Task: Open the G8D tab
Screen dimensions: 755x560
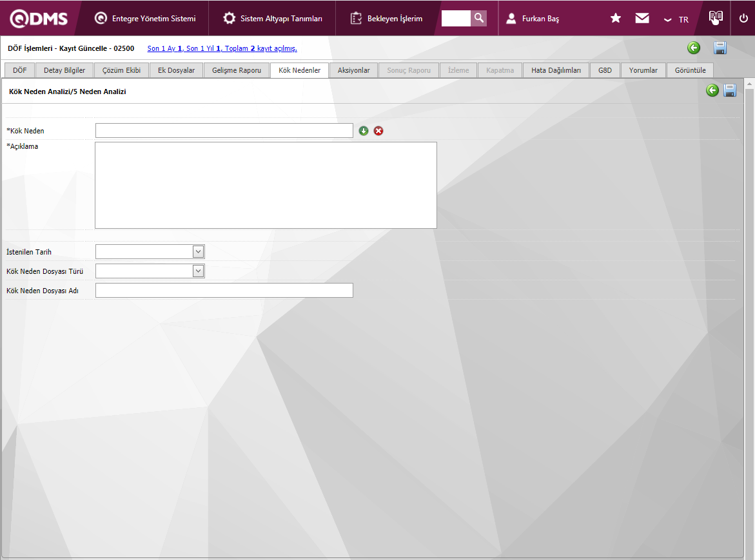Action: coord(605,70)
